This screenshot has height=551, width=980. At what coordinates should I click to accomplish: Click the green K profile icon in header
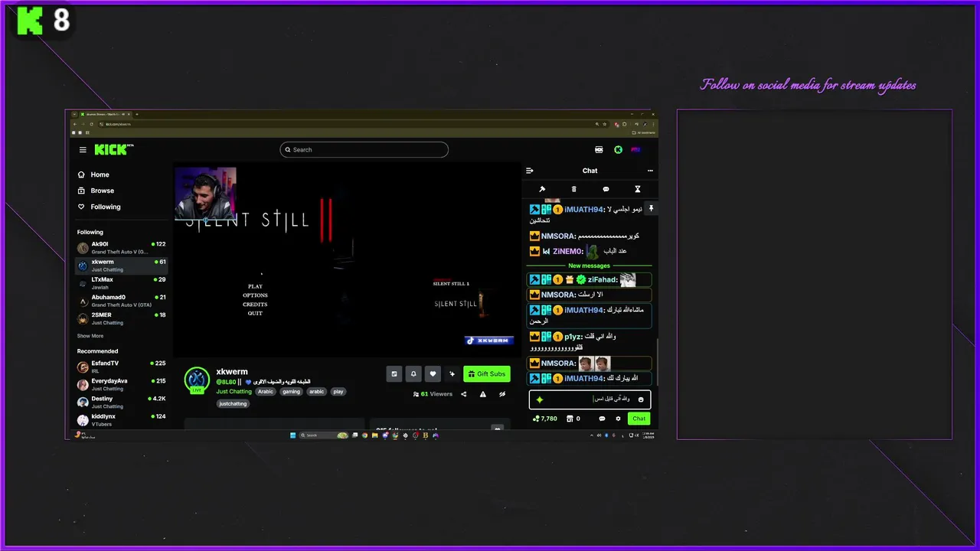point(618,150)
